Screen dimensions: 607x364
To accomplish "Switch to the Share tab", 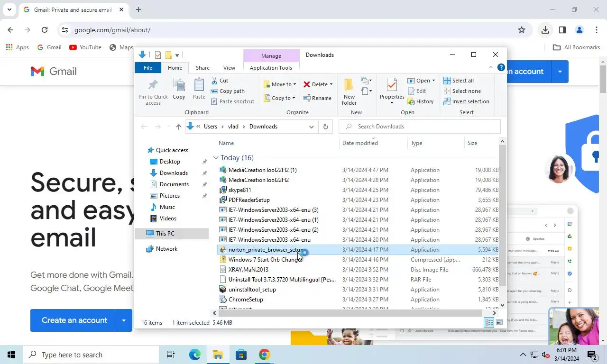I will (x=202, y=68).
